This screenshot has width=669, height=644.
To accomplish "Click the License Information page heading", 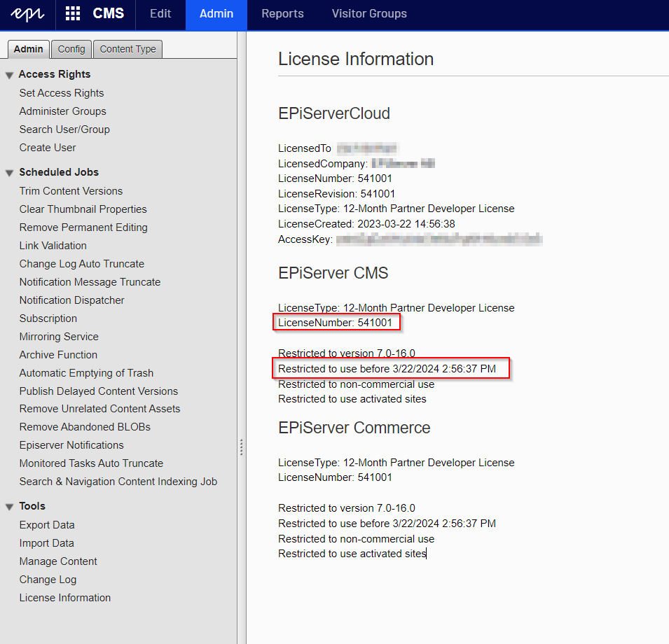I will pyautogui.click(x=356, y=59).
